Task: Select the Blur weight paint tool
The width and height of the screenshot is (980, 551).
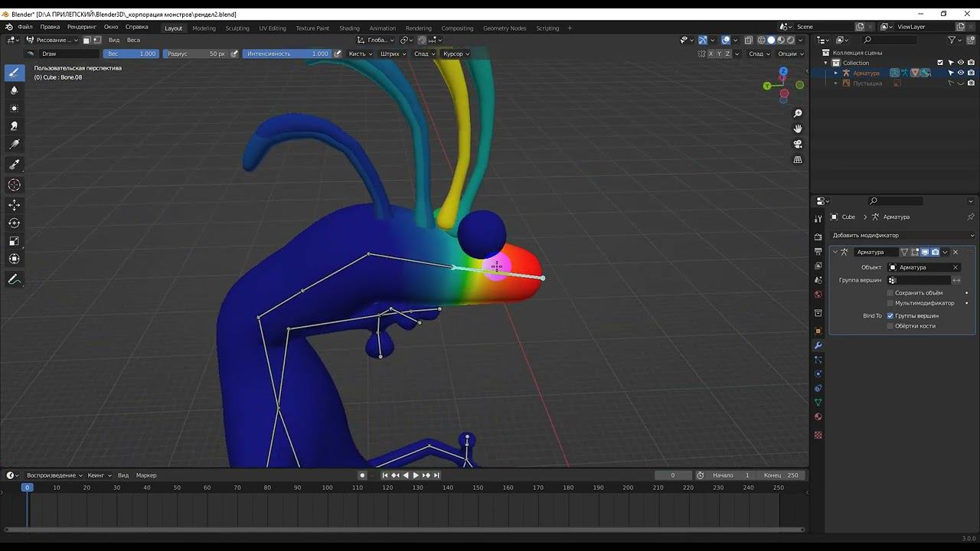Action: pyautogui.click(x=14, y=90)
